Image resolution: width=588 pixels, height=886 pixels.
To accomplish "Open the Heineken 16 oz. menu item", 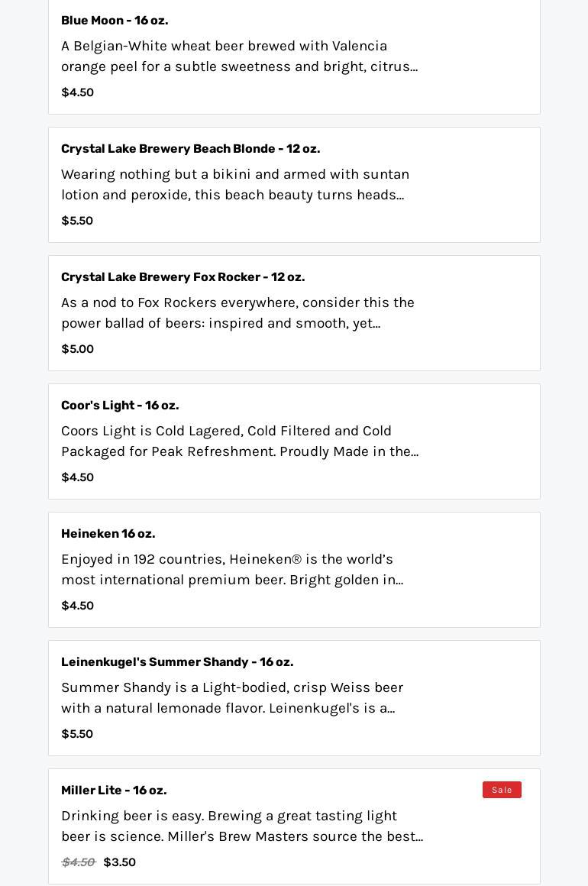I will pos(108,534).
